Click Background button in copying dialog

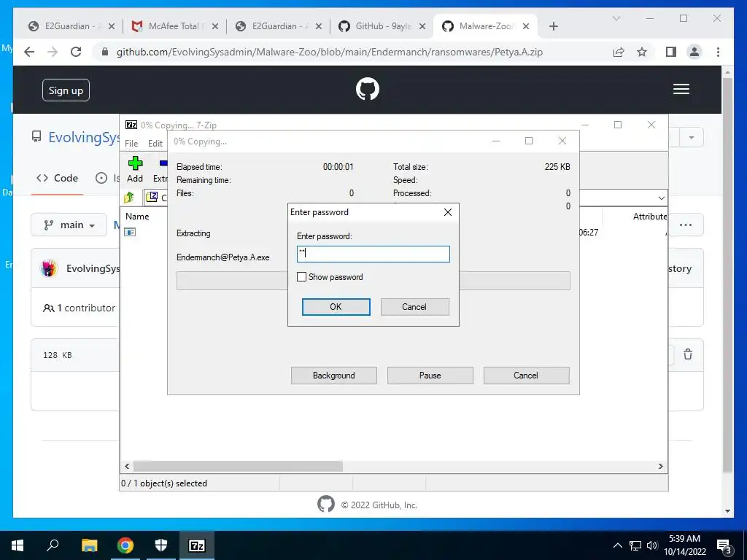coord(333,376)
